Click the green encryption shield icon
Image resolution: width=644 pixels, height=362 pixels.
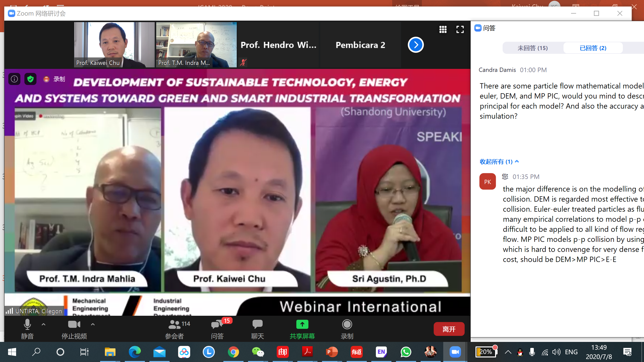(x=30, y=79)
